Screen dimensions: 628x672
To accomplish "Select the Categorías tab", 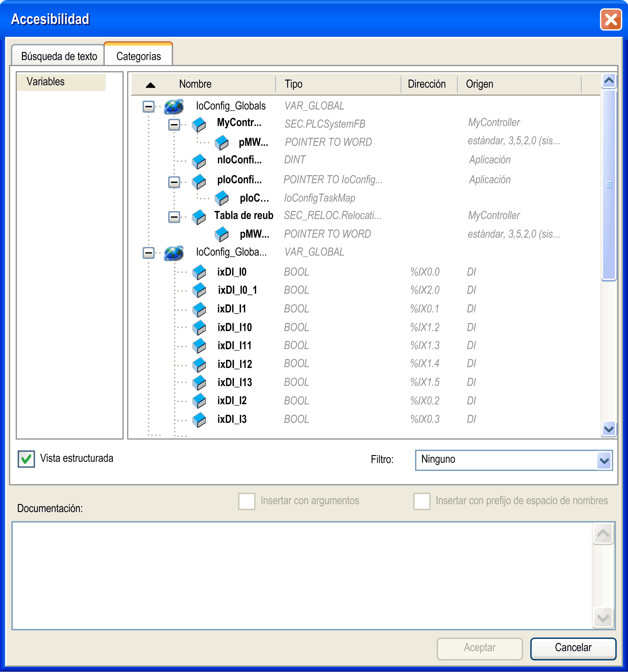I will 138,56.
